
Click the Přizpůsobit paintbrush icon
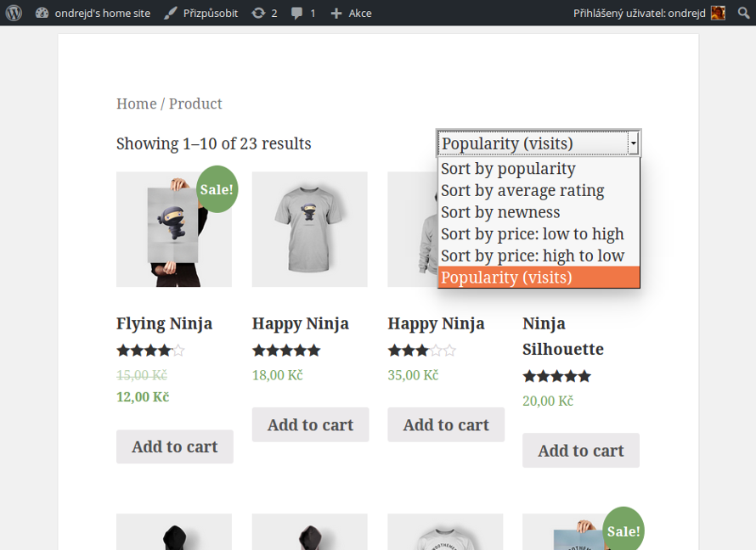click(170, 13)
